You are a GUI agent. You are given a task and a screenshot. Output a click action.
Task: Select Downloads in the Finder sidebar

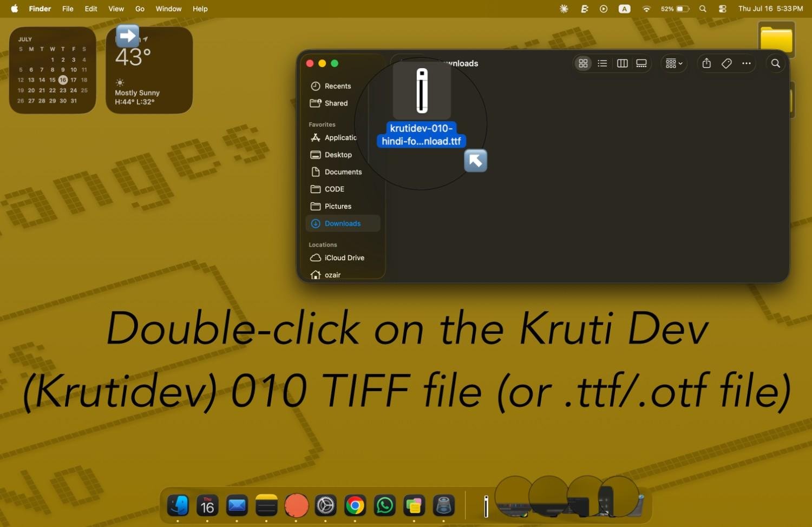point(343,223)
